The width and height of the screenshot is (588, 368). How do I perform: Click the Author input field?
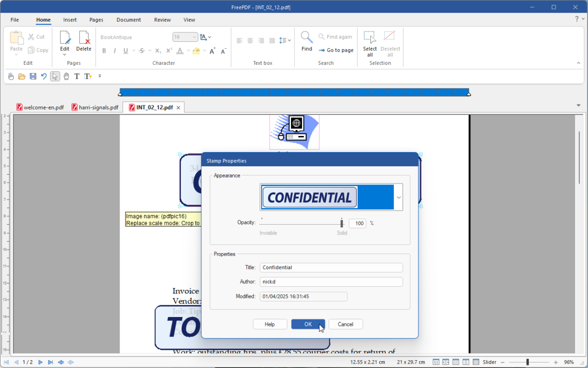[x=331, y=281]
